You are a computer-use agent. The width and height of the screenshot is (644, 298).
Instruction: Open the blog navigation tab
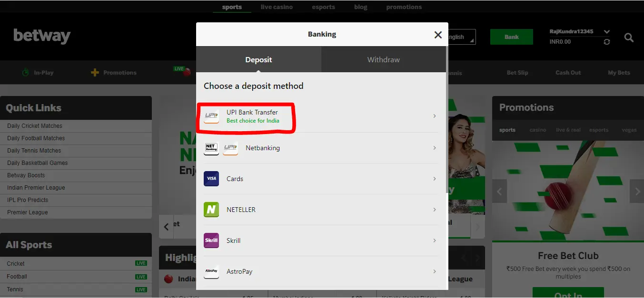tap(361, 7)
